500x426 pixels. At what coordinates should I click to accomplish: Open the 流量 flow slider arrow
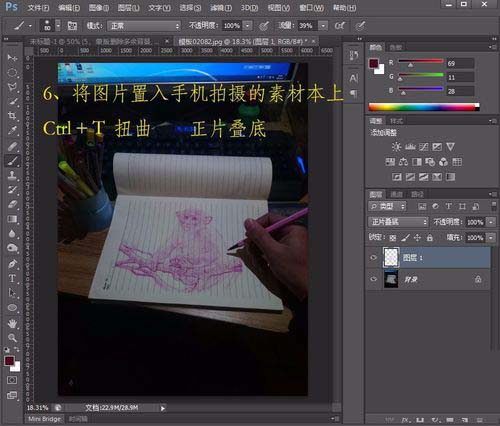pos(323,26)
